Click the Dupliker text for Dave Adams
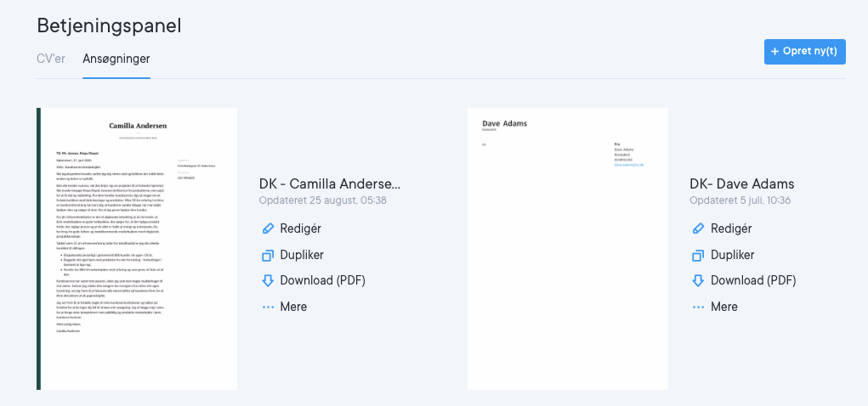868x406 pixels. [x=731, y=255]
